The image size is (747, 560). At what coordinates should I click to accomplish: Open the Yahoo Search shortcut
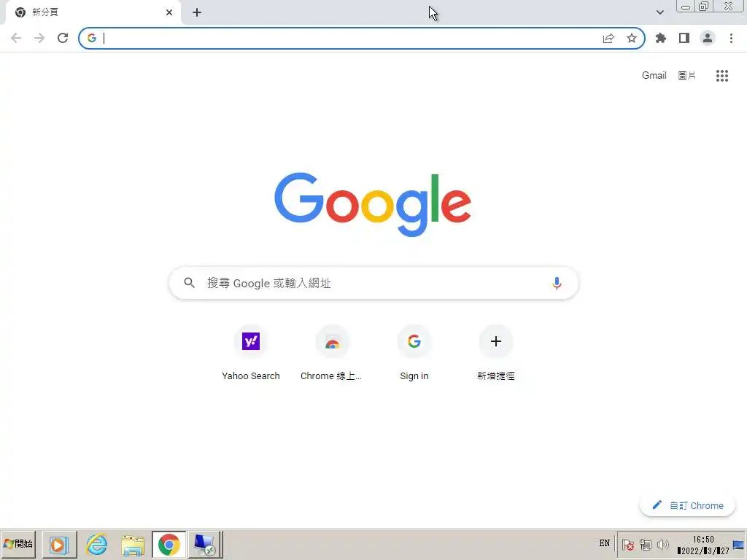tap(251, 353)
